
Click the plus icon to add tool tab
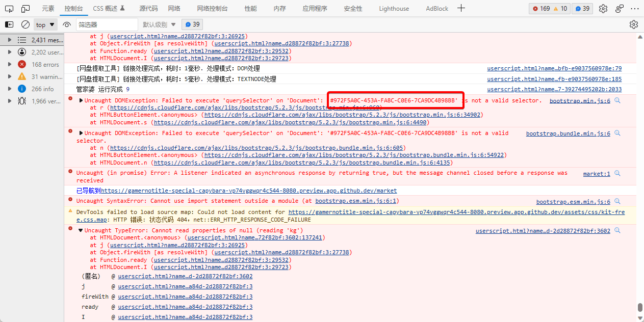[x=461, y=8]
